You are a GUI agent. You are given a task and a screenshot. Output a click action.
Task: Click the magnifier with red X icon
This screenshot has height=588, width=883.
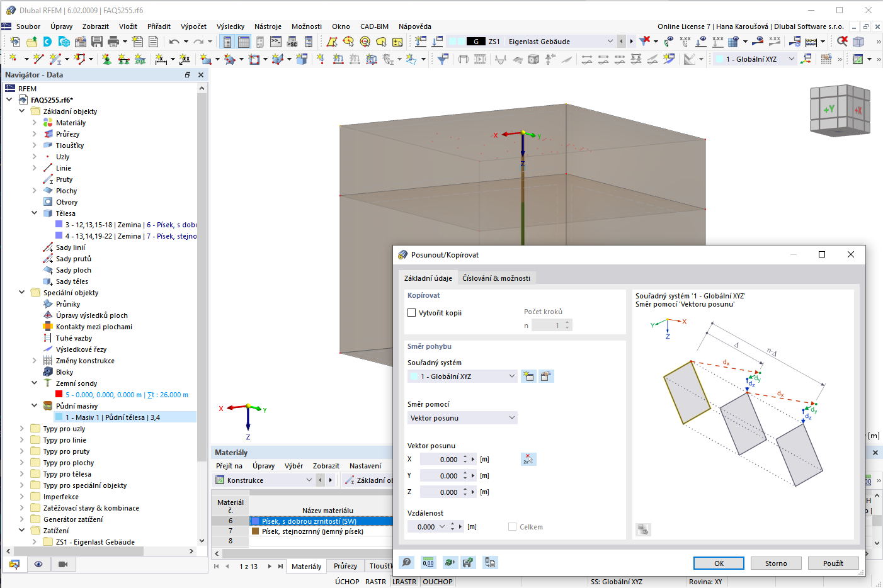click(x=842, y=42)
